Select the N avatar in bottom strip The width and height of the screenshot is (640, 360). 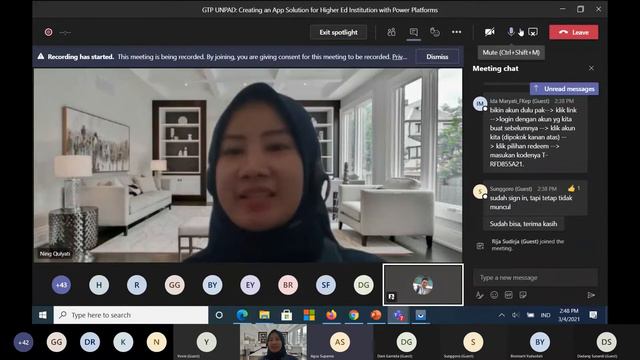click(x=156, y=342)
